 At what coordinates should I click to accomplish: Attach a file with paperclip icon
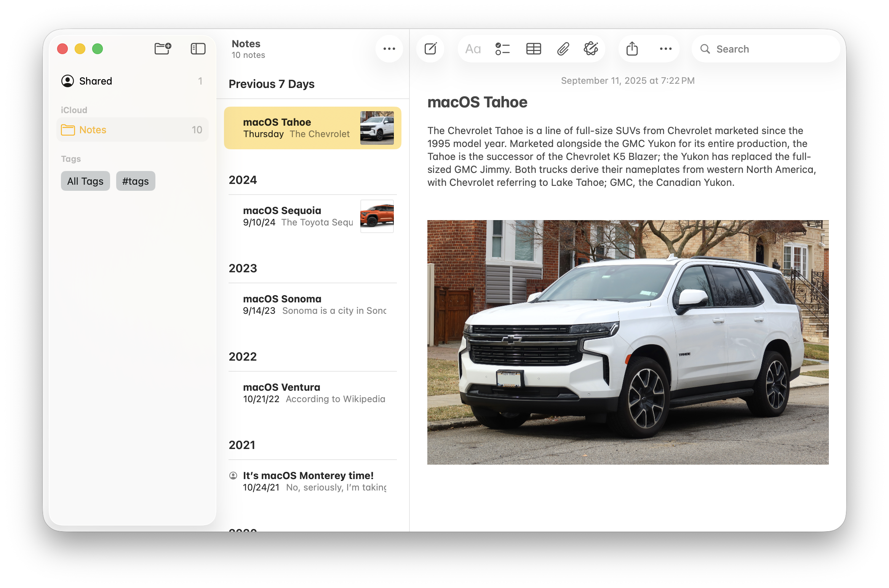[x=563, y=49]
